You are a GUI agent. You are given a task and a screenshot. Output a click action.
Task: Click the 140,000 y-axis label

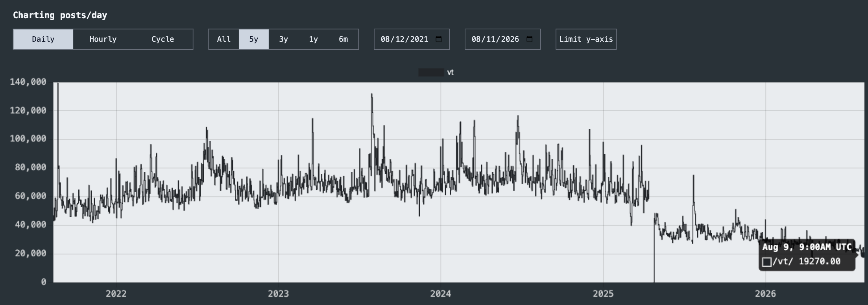[28, 82]
